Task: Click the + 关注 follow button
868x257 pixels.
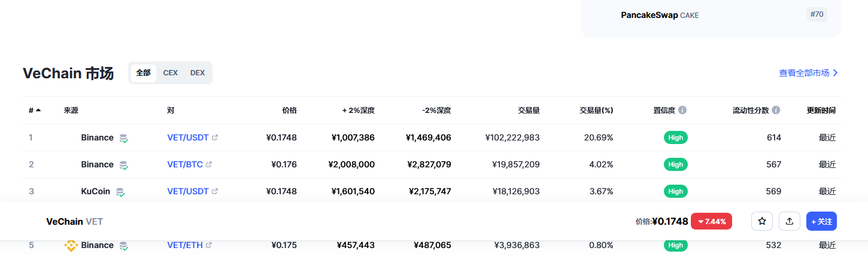Action: pyautogui.click(x=821, y=221)
